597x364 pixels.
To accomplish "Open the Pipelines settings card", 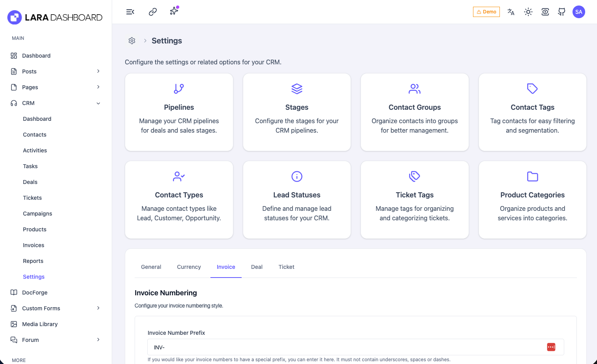I will click(x=179, y=112).
